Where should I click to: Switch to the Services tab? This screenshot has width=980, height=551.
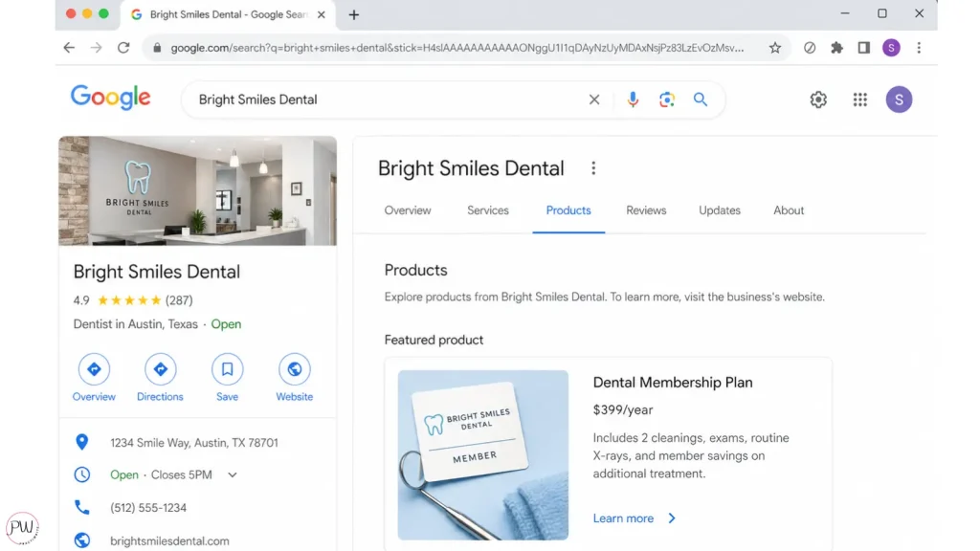click(488, 210)
